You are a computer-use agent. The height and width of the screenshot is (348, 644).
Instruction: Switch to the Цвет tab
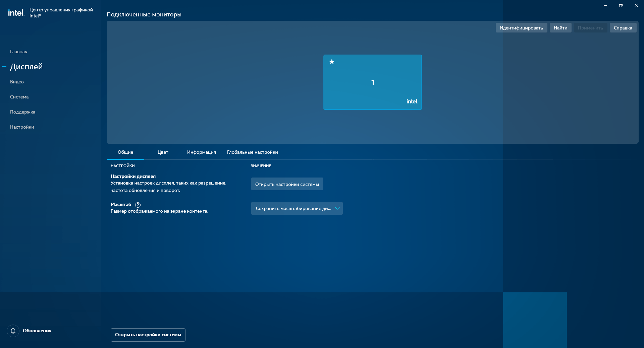(163, 152)
